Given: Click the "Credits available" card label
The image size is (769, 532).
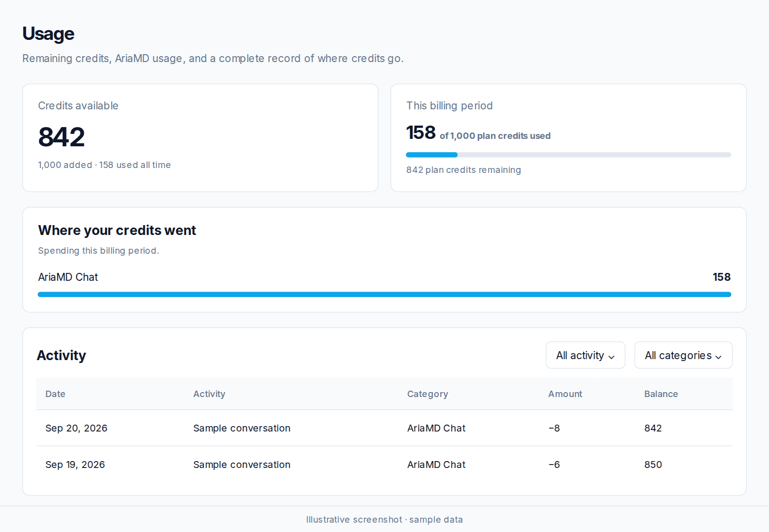Looking at the screenshot, I should [x=78, y=106].
